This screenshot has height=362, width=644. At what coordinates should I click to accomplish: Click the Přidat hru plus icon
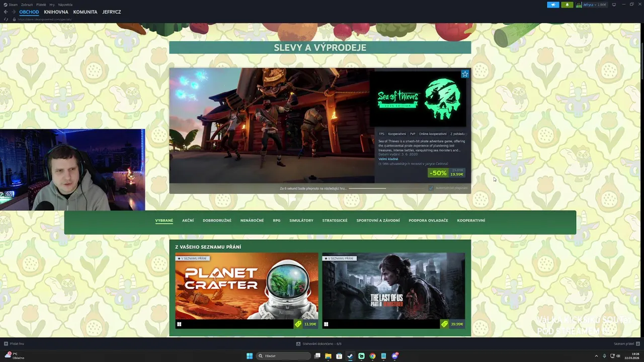[x=6, y=344]
